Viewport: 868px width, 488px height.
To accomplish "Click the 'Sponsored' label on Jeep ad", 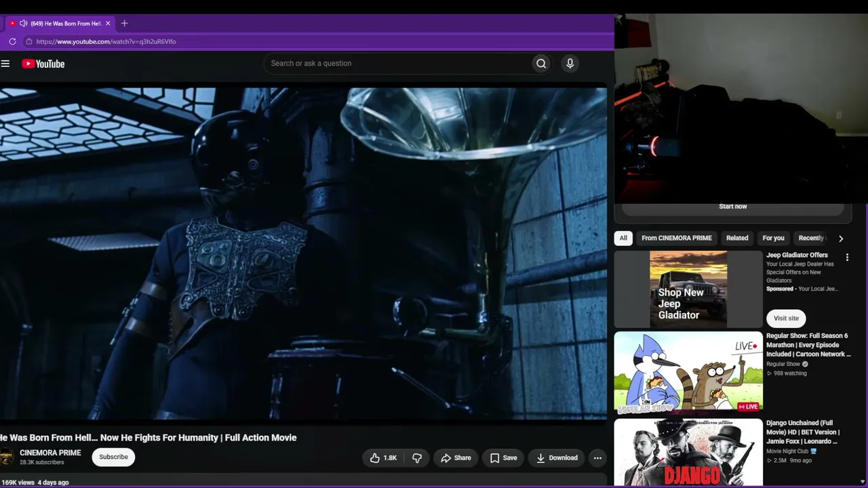I will point(780,289).
